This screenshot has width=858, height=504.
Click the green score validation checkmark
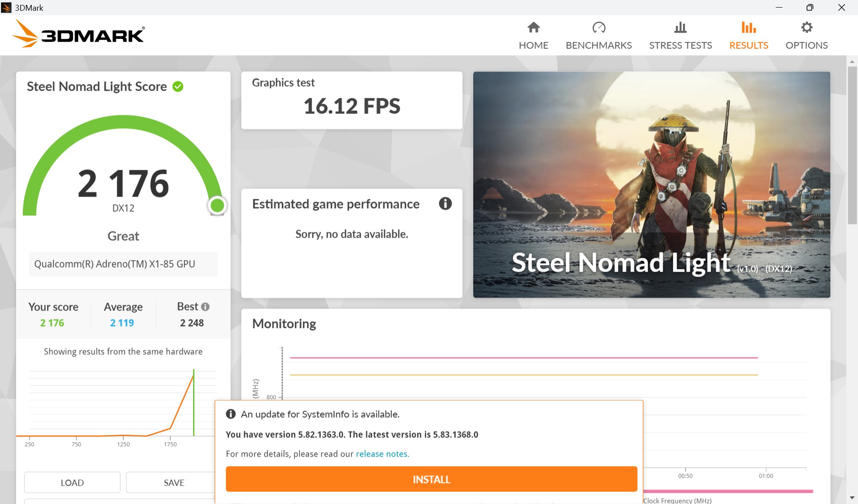[178, 86]
